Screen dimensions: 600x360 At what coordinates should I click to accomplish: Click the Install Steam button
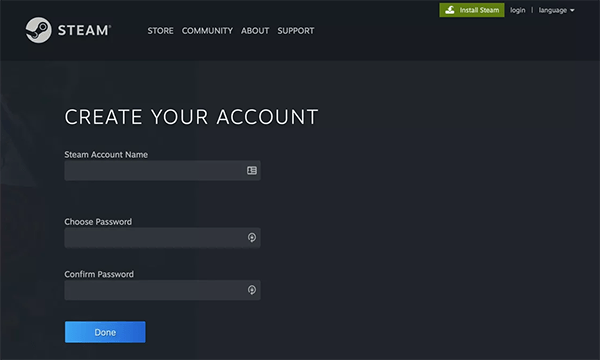[x=472, y=10]
